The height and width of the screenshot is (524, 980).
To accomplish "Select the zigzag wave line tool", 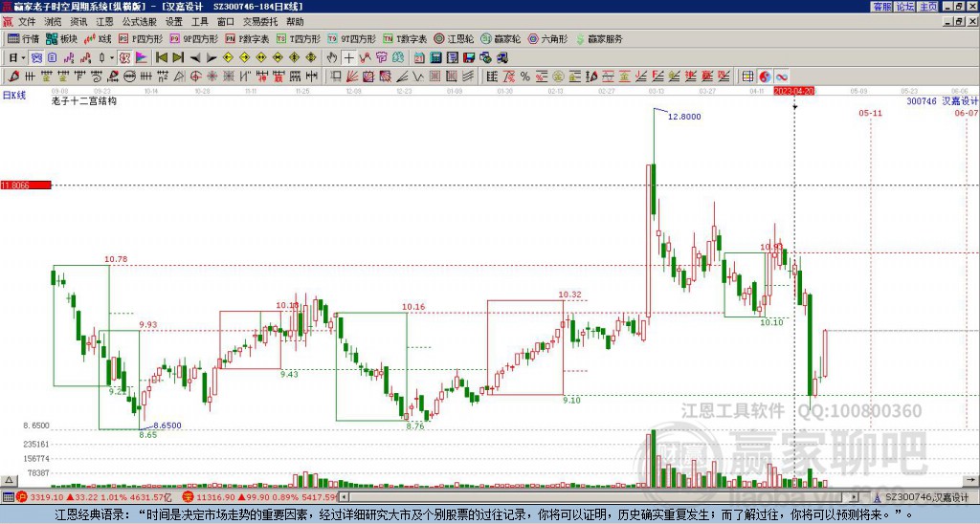I will point(418,76).
